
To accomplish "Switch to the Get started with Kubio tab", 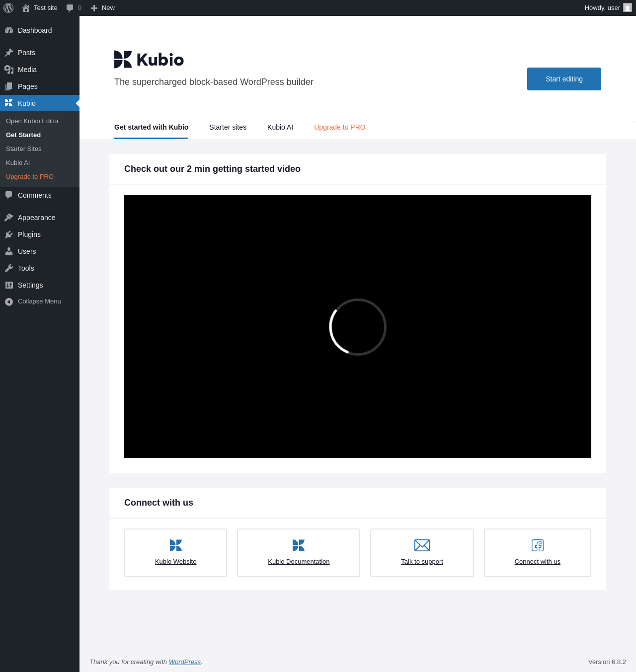I will [x=151, y=127].
